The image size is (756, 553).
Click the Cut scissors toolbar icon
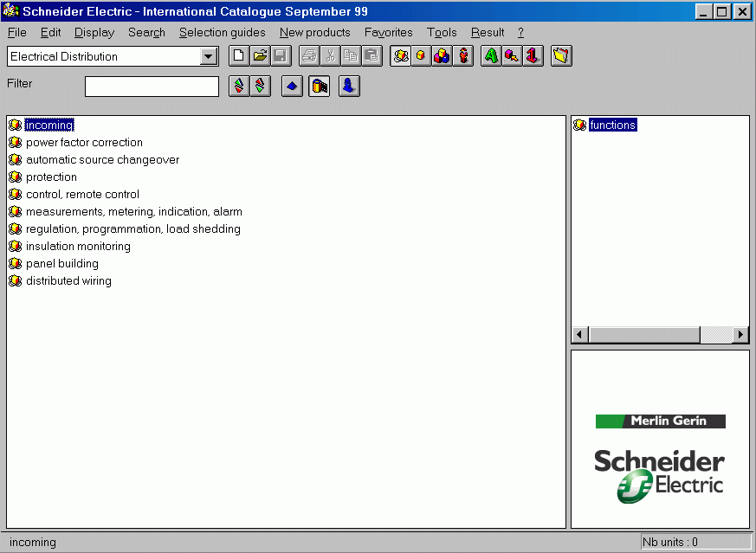coord(330,56)
